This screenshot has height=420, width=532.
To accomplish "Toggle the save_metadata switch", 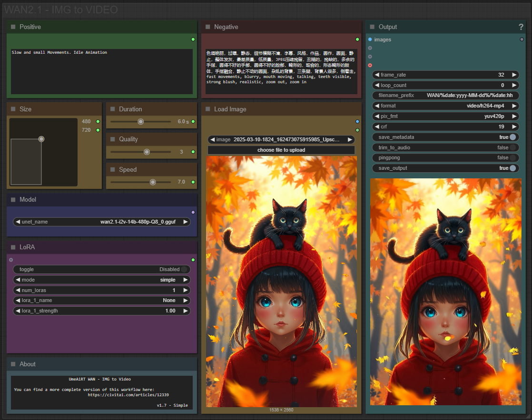I will coord(512,137).
